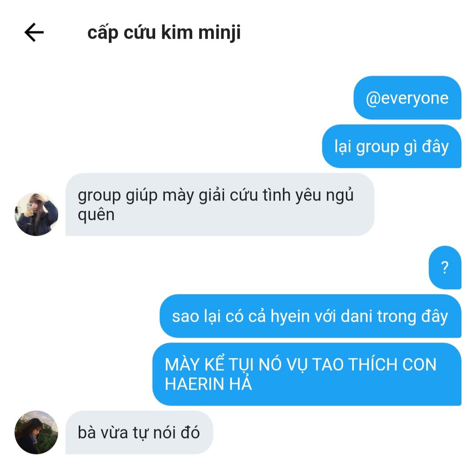Open avatar of the mirror-selfie sender
Image resolution: width=476 pixels, height=459 pixels.
[37, 214]
